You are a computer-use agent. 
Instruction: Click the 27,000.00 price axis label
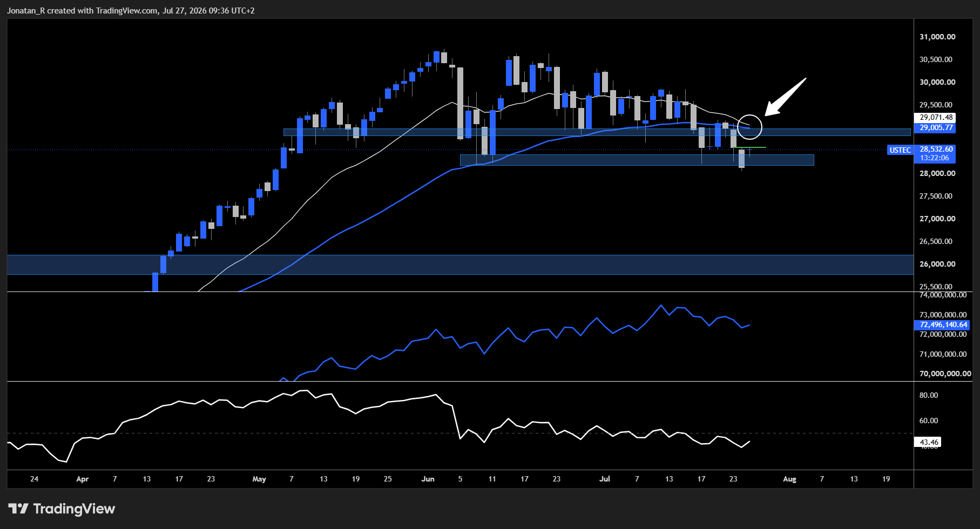pyautogui.click(x=937, y=219)
